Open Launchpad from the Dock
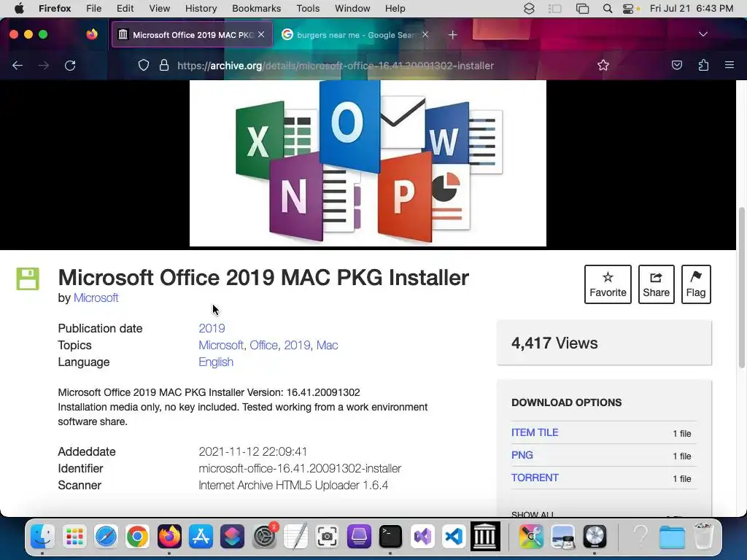The image size is (747, 560). (74, 537)
